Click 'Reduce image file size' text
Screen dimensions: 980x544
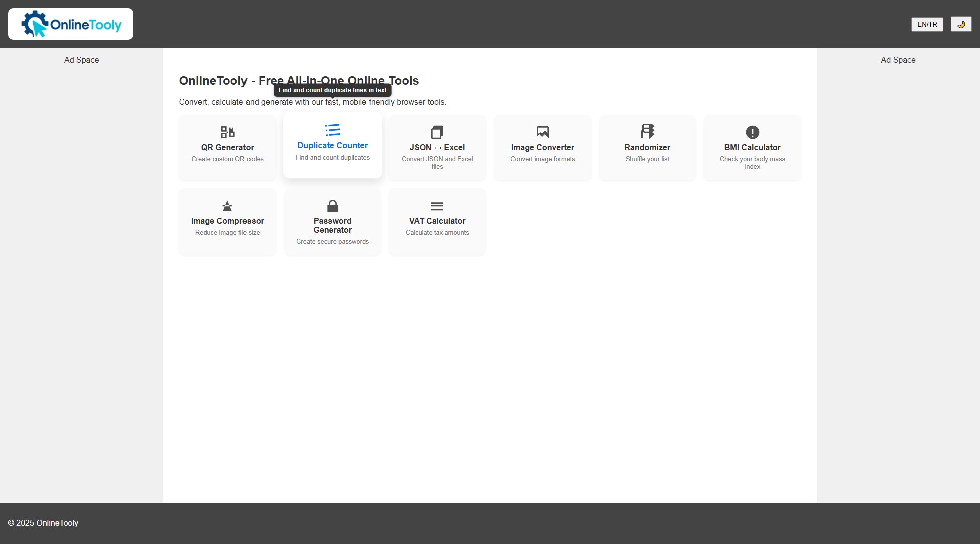(227, 233)
